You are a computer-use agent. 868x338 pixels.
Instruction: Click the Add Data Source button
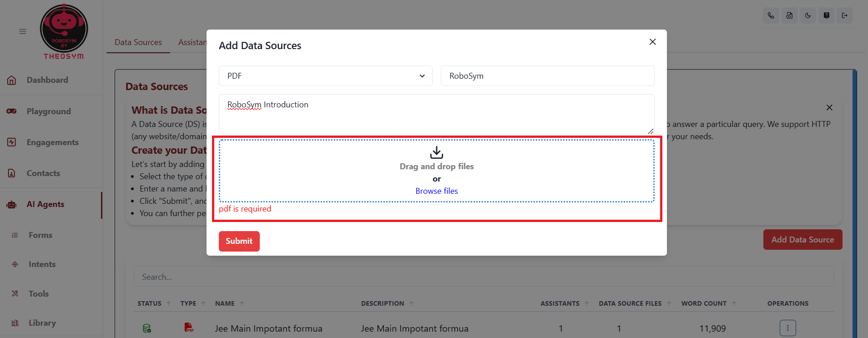(x=803, y=240)
